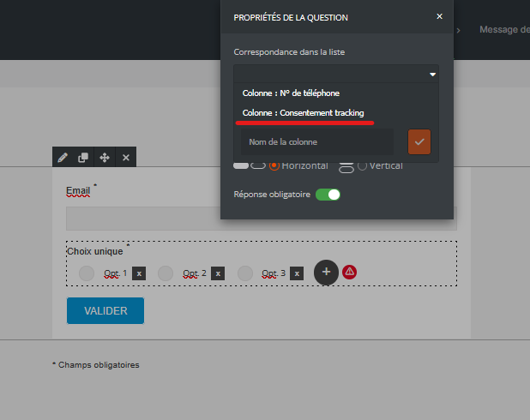Select the Vertical radio button
Screen dimensions: 530x420
pyautogui.click(x=362, y=165)
